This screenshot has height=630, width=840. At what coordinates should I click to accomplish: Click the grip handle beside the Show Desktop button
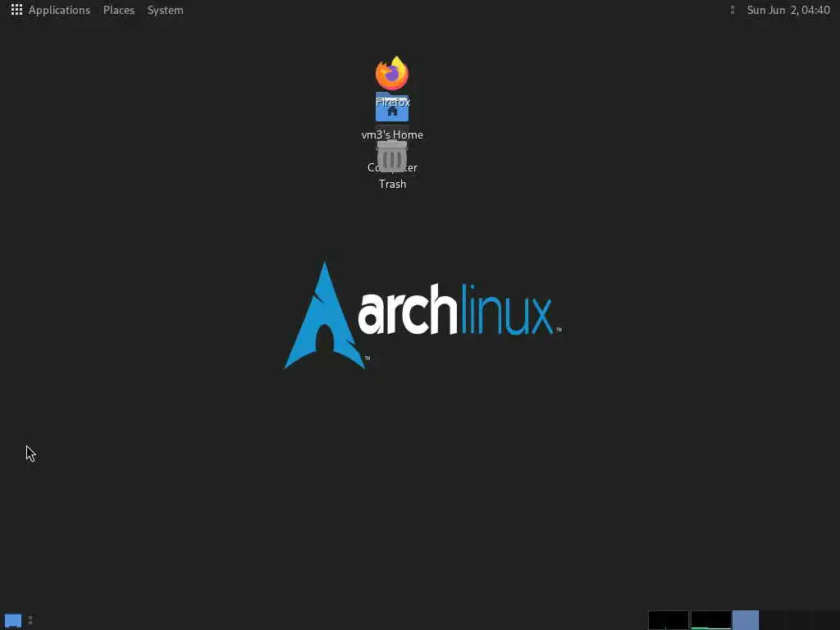[30, 620]
